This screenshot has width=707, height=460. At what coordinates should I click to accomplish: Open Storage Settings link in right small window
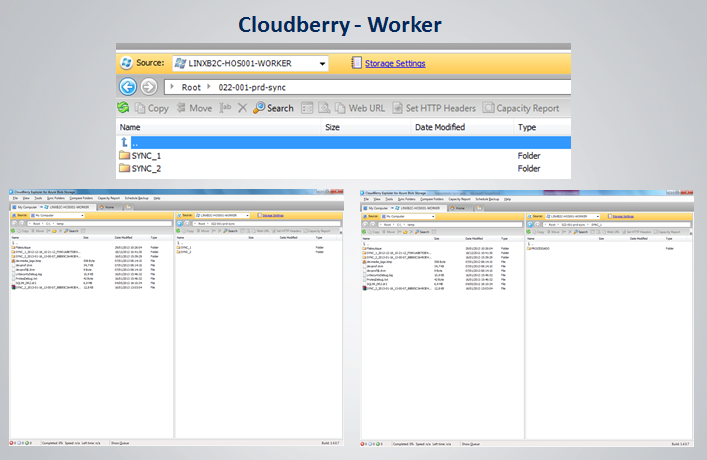624,216
